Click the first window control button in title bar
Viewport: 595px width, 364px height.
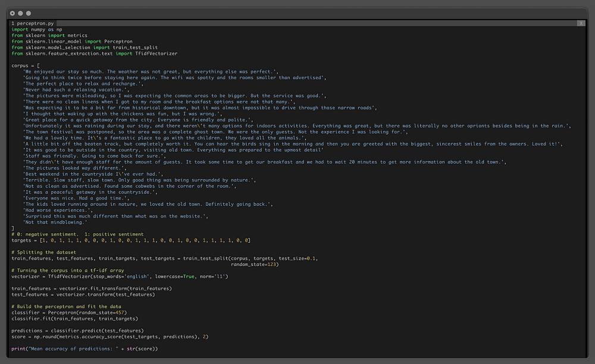pyautogui.click(x=13, y=12)
